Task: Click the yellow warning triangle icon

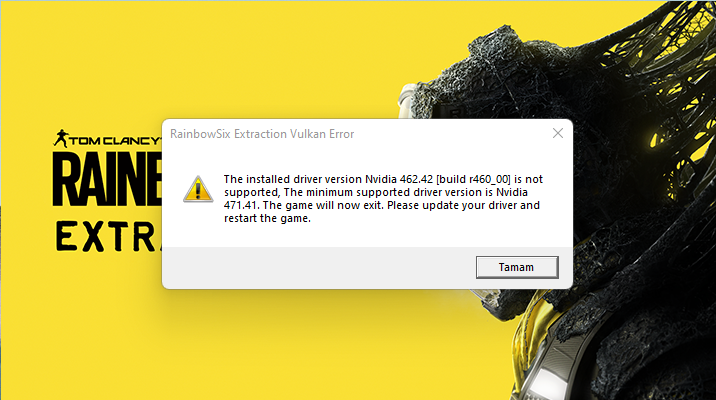Action: [198, 189]
